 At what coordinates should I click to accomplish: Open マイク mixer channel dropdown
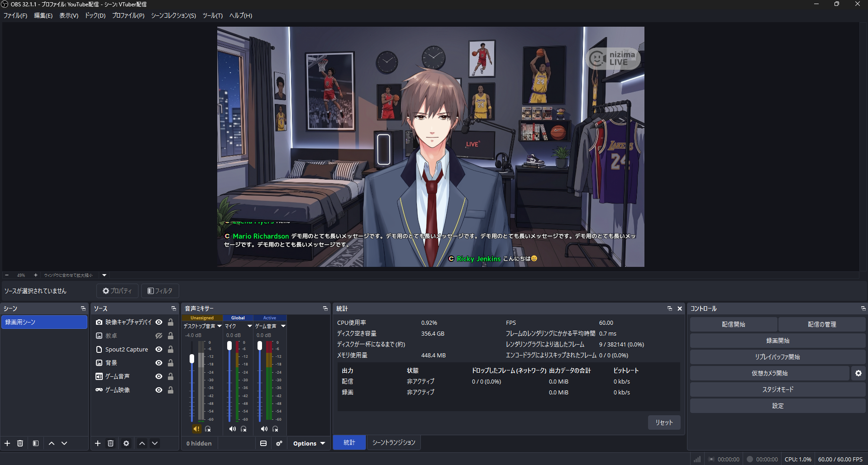pyautogui.click(x=249, y=326)
